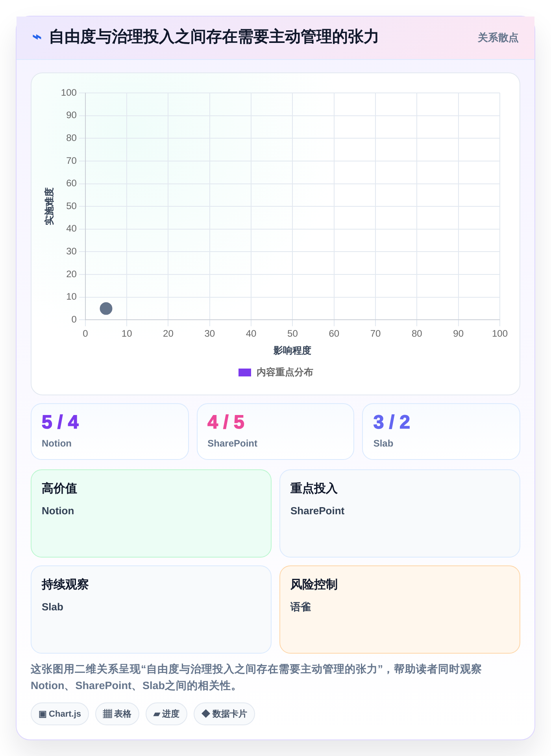Click the 实施难度 y-axis title

(x=49, y=206)
